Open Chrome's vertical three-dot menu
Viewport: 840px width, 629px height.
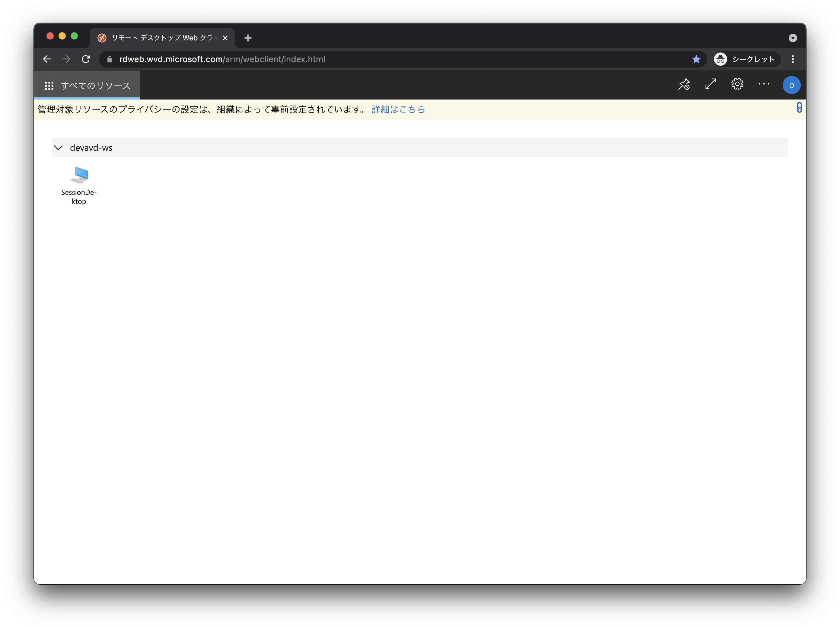(x=793, y=59)
